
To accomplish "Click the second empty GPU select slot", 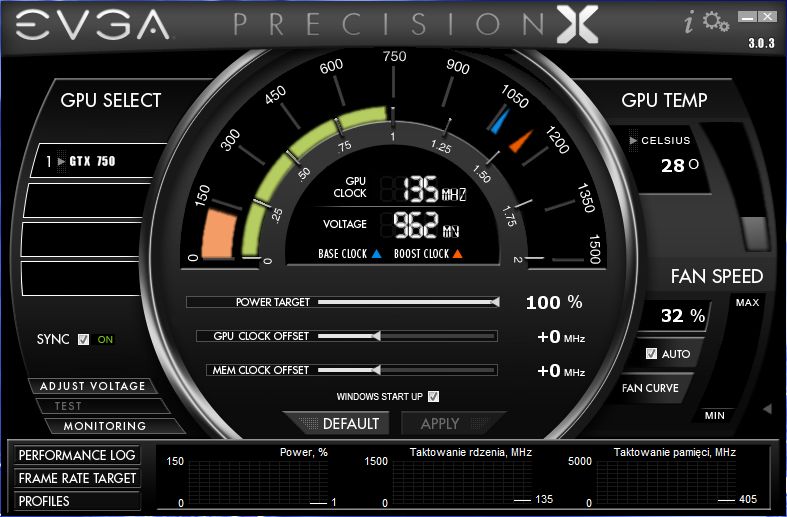I will tap(85, 200).
